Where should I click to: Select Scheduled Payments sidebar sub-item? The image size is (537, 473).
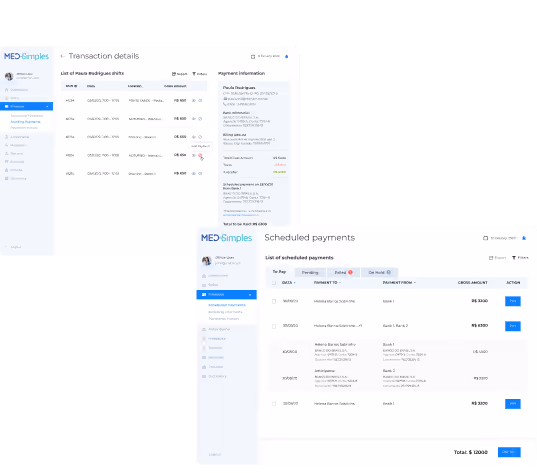coord(227,305)
